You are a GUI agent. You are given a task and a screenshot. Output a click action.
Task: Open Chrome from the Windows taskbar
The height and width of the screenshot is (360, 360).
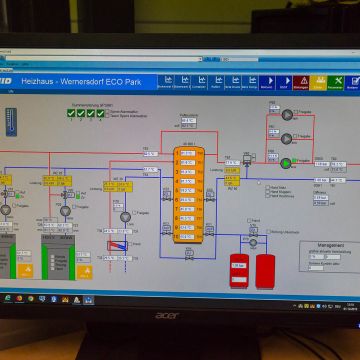(31, 299)
